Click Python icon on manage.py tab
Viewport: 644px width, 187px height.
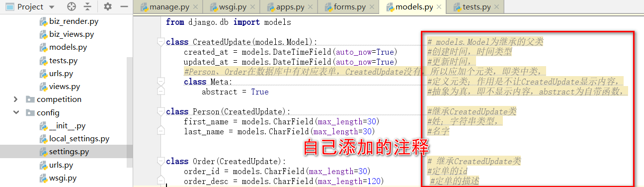tap(144, 7)
